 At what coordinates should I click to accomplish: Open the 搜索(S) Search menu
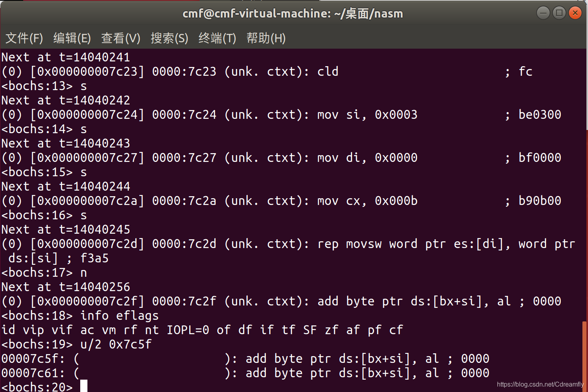[x=170, y=38]
